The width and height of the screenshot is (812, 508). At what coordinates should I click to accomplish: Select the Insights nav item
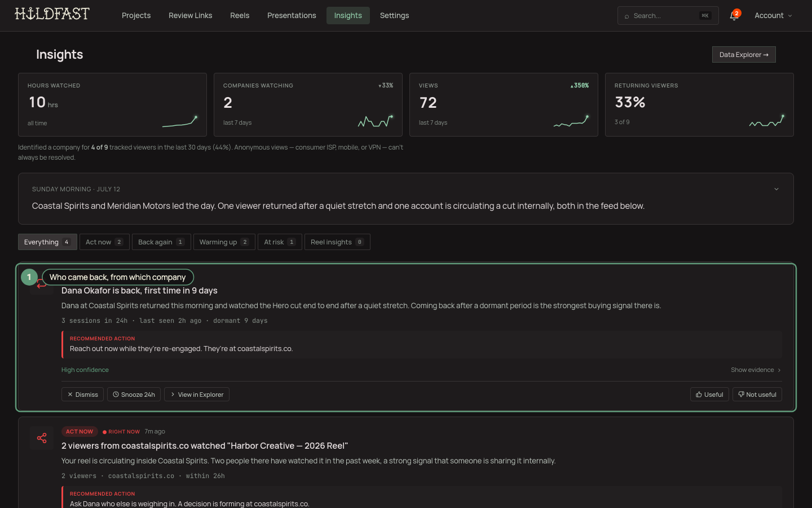[348, 16]
